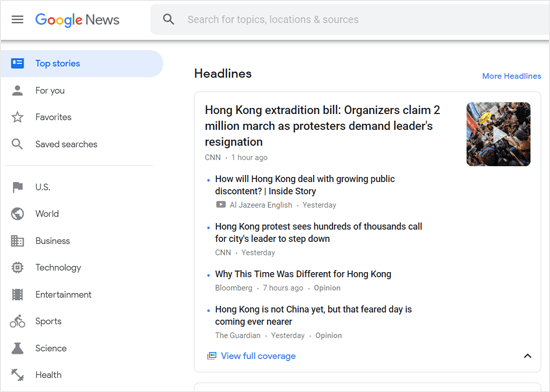Collapse the Hong Kong story card

[527, 356]
